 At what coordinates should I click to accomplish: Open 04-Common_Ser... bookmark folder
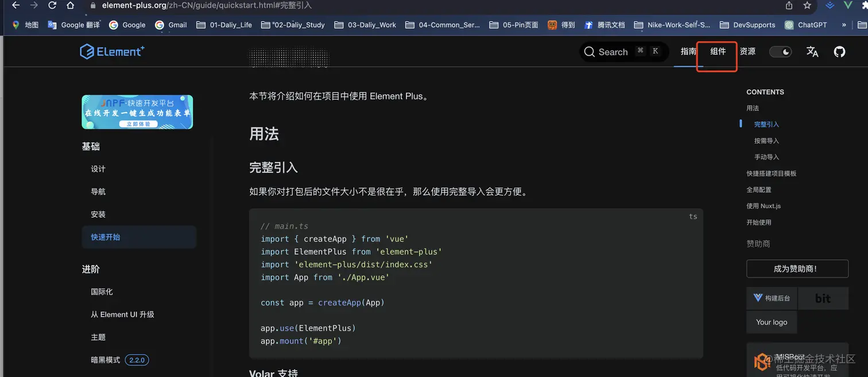click(x=443, y=25)
